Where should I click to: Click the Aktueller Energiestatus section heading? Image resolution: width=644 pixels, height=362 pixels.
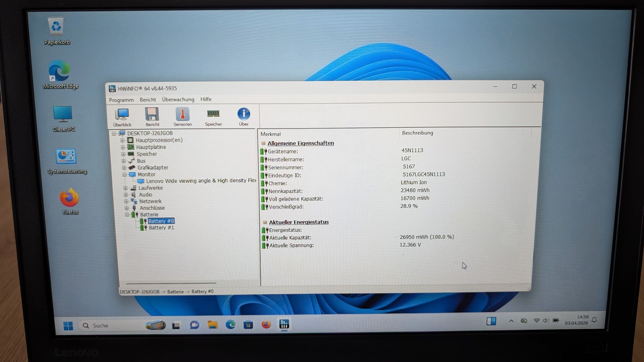tap(299, 222)
